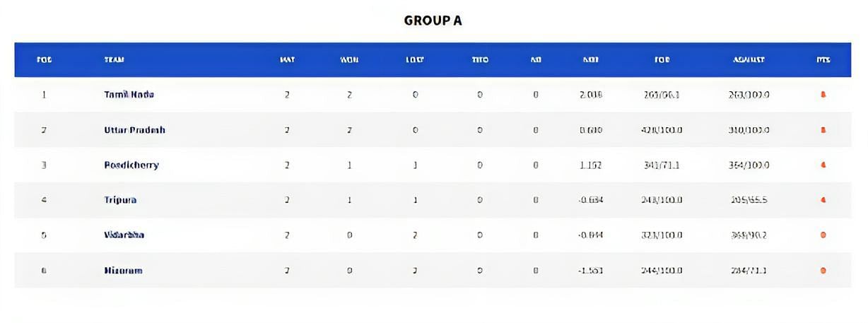
Task: Open the Tamil Nadu team link
Action: click(129, 95)
